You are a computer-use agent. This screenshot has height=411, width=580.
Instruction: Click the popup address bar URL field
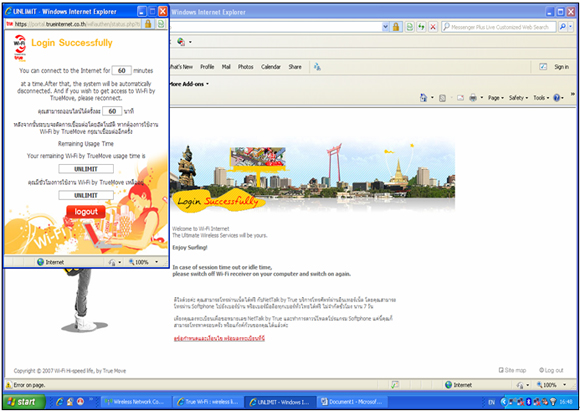pyautogui.click(x=73, y=24)
